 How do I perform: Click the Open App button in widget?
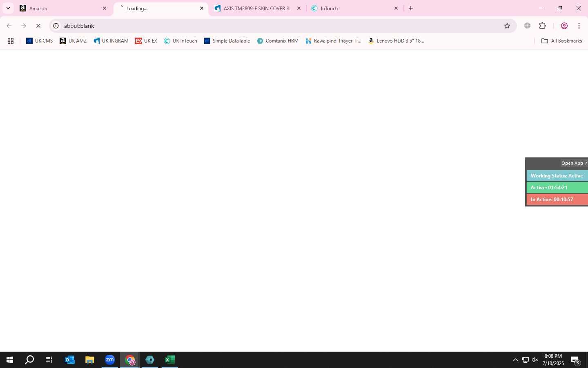(x=574, y=163)
